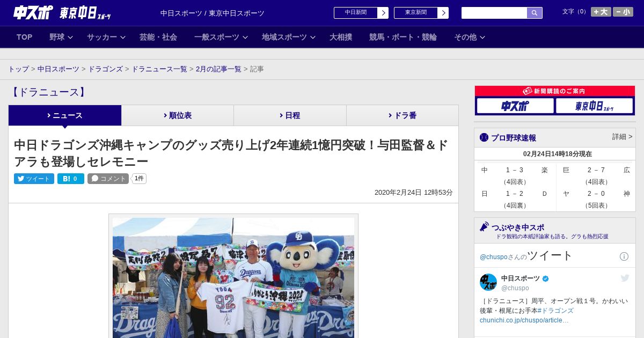Click the 中スポ subscription banner button

coord(515,106)
